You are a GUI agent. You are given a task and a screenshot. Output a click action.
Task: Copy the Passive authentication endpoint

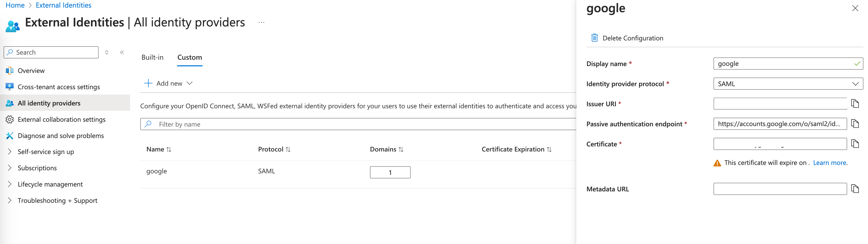(855, 124)
